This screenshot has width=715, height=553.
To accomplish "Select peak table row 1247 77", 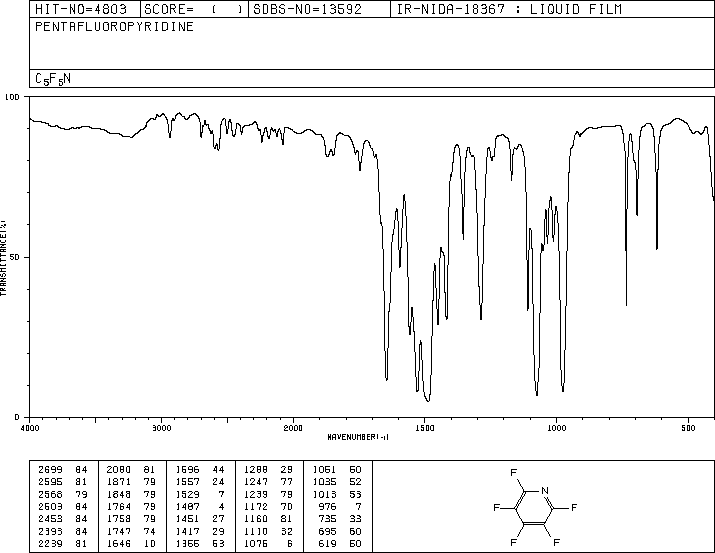I will (x=268, y=481).
